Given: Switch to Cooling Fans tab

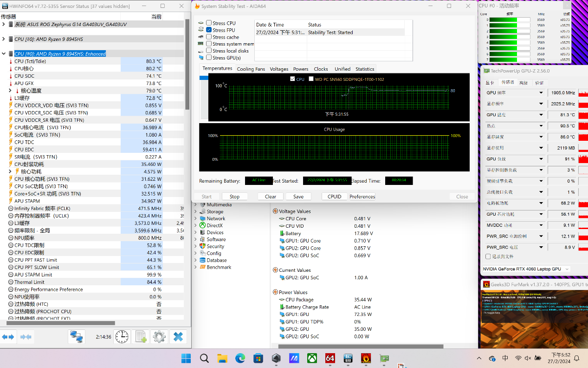Looking at the screenshot, I should coord(251,69).
